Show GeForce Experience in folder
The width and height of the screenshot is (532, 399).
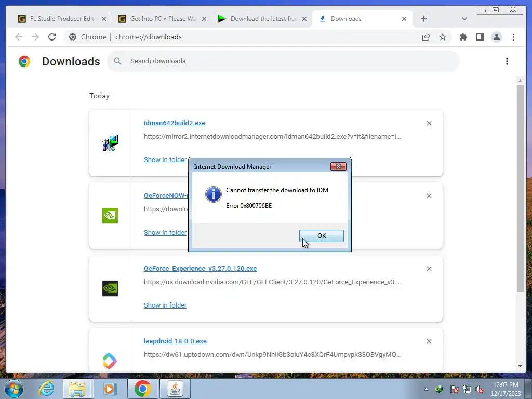coord(165,305)
